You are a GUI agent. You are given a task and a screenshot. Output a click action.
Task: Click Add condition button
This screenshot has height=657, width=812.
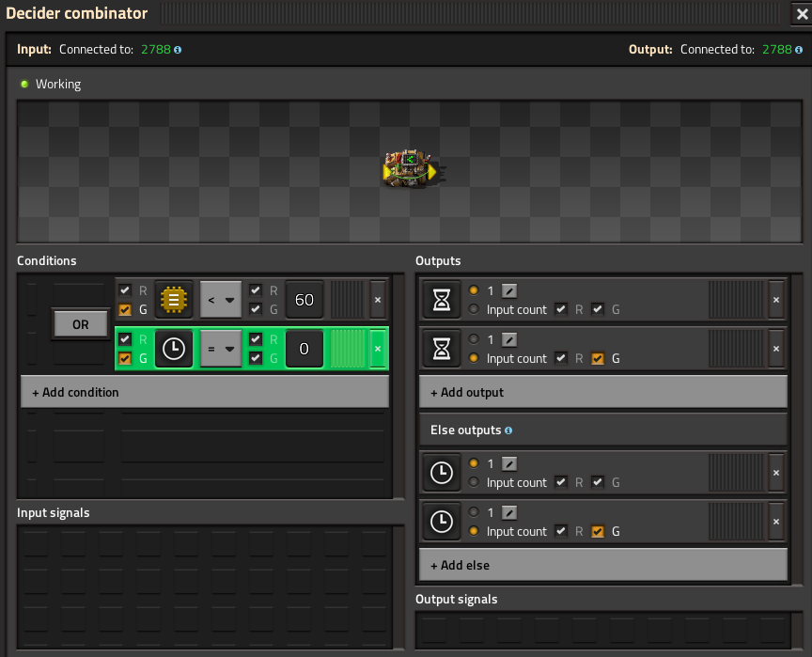pos(205,393)
